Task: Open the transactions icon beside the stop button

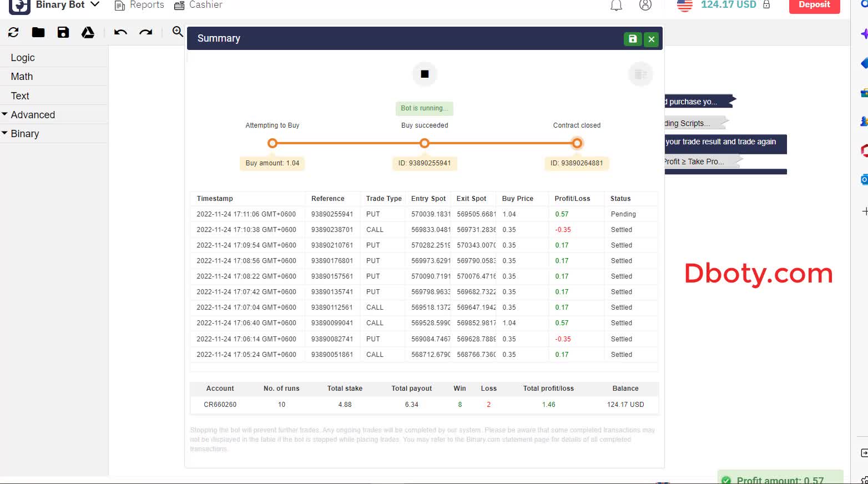Action: pos(640,74)
